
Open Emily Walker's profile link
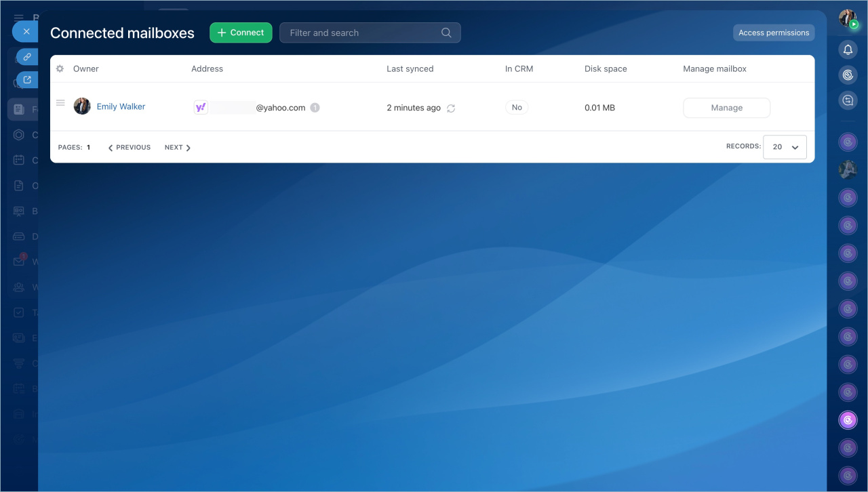pos(121,106)
